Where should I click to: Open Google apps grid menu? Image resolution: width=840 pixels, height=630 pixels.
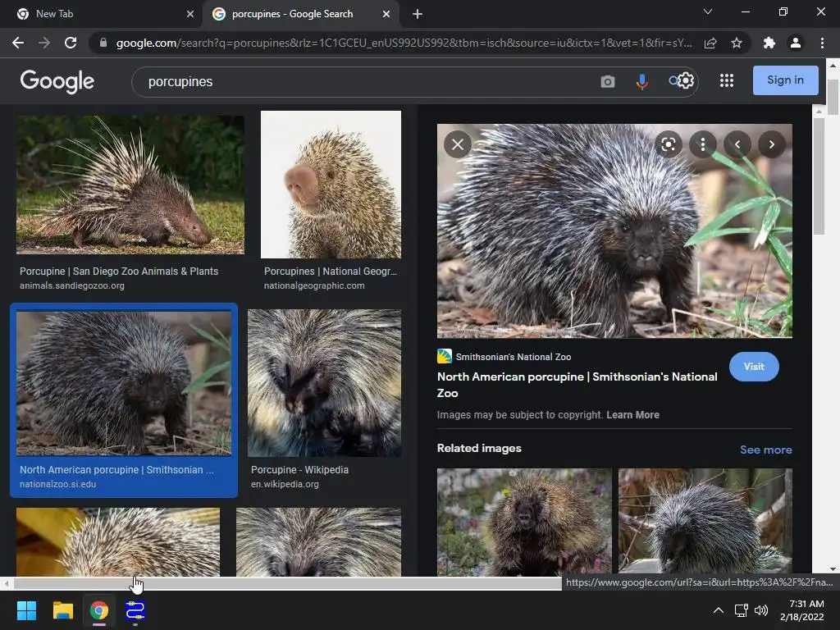(x=726, y=80)
